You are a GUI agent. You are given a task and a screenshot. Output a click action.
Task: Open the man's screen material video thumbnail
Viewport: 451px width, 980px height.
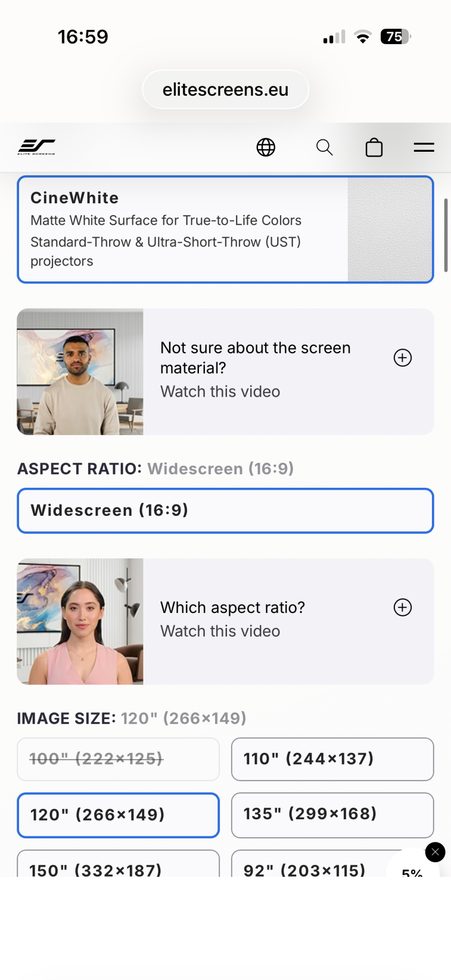(80, 372)
